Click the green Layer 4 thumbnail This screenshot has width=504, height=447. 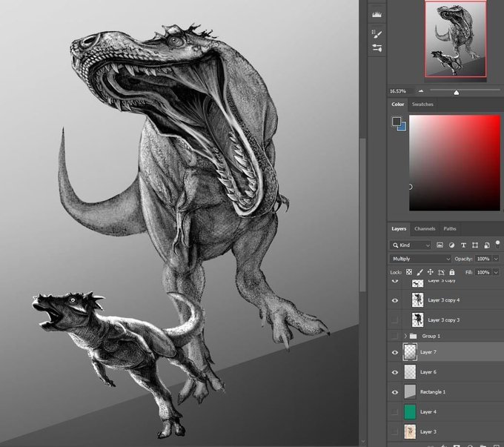point(410,412)
